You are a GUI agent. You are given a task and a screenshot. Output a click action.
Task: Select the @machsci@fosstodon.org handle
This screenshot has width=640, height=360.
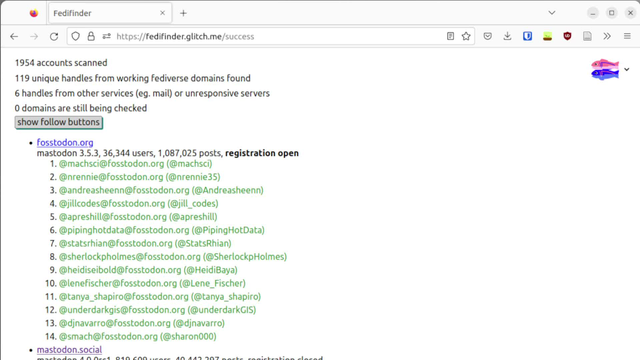pos(111,164)
